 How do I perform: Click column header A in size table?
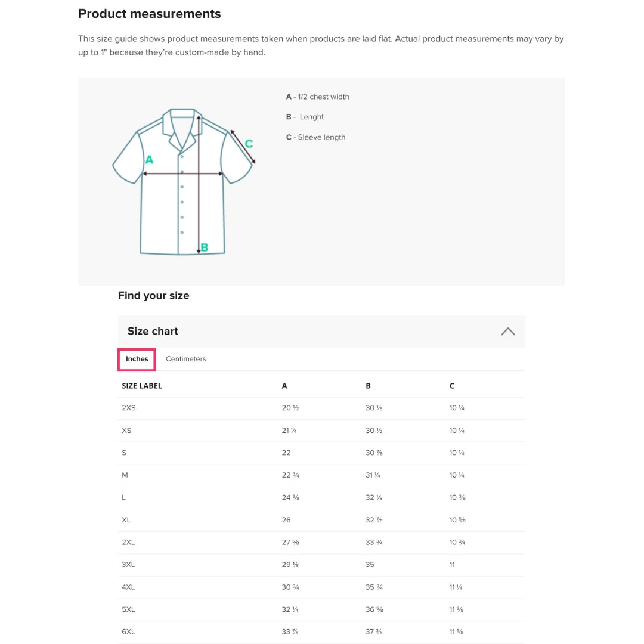click(284, 386)
